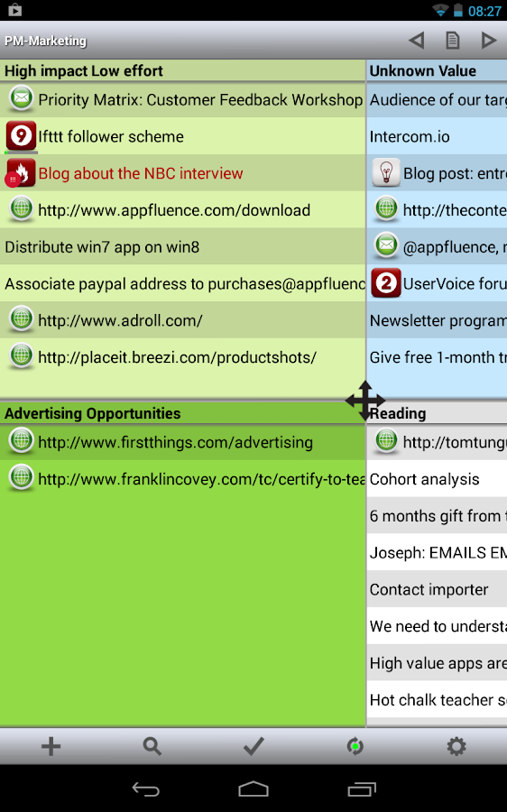Screen dimensions: 507x812
Task: Open Newsletter program item
Action: pos(438,320)
